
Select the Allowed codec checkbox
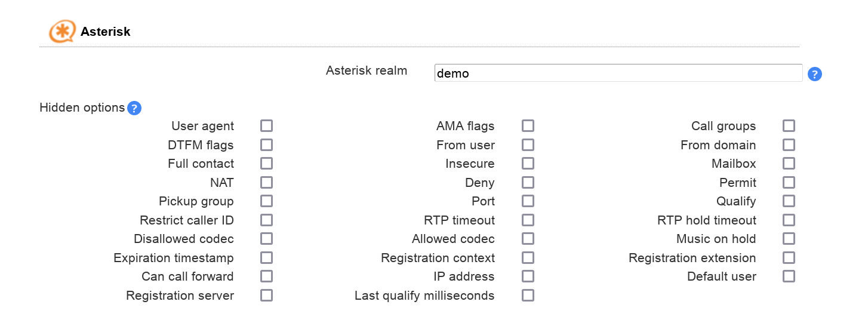tap(528, 239)
